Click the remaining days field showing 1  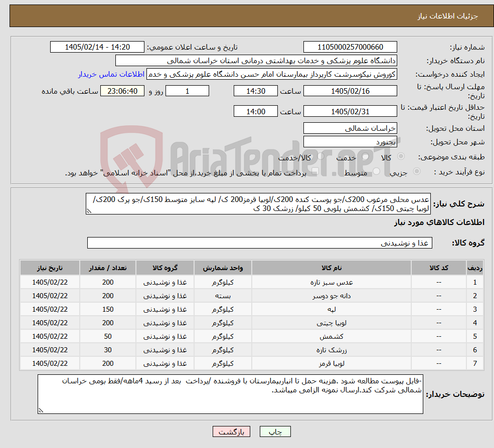[187, 91]
